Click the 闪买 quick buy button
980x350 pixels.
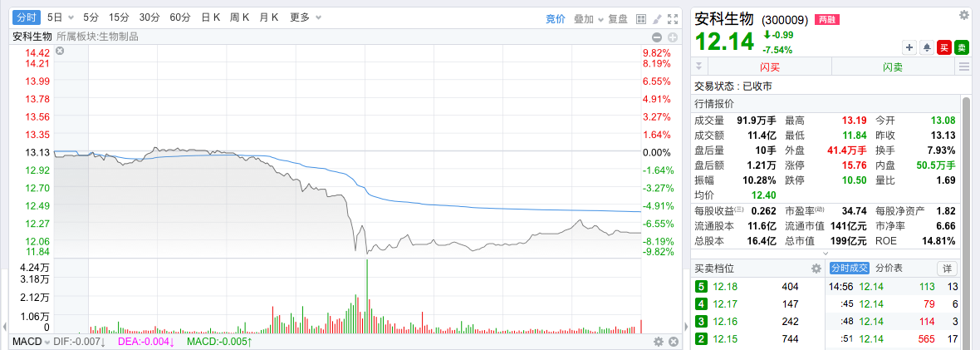click(769, 67)
